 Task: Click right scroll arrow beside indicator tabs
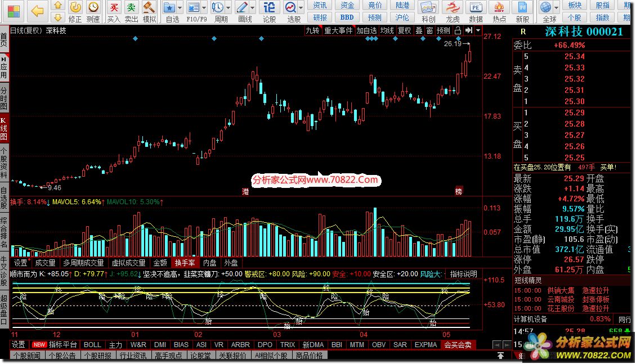pos(507,345)
